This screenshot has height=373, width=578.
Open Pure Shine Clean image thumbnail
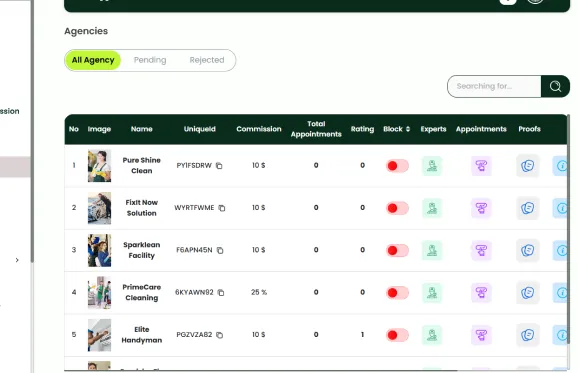click(x=99, y=165)
